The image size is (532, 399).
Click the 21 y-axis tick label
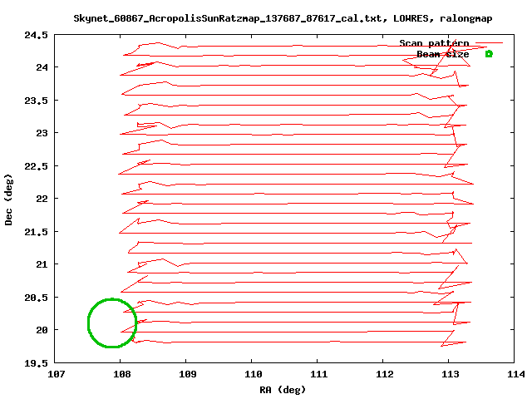pyautogui.click(x=42, y=264)
